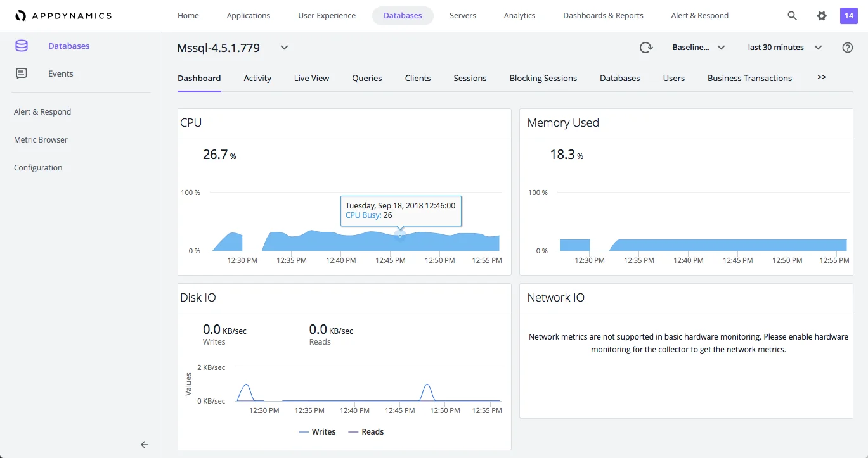Collapse the sidebar with the arrow icon

[x=145, y=444]
